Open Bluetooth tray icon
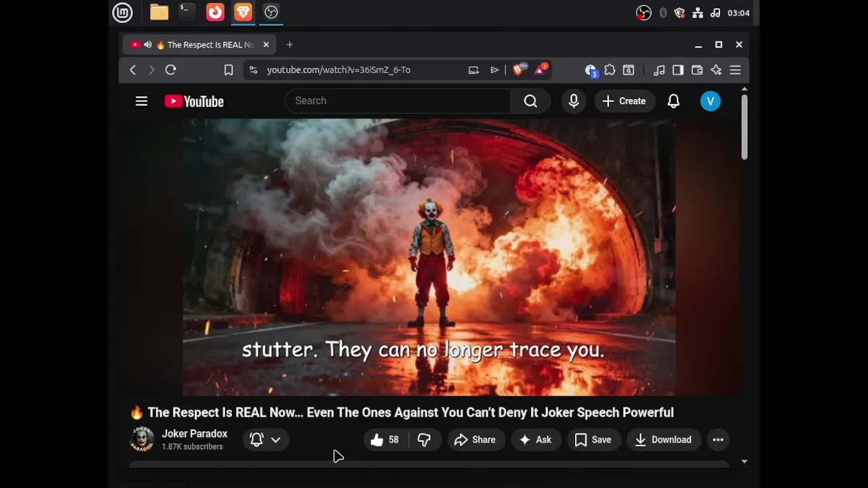Screen dimensions: 868x488 [663, 13]
